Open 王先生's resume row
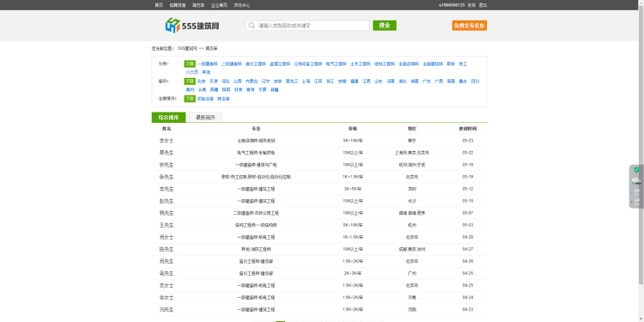Screen dimensions: 644x322 [319, 225]
